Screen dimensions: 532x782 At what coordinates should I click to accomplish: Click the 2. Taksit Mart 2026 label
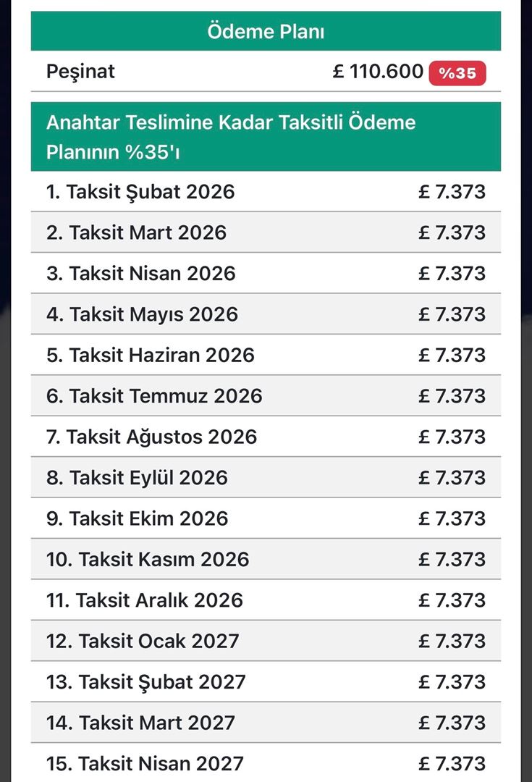coord(136,232)
